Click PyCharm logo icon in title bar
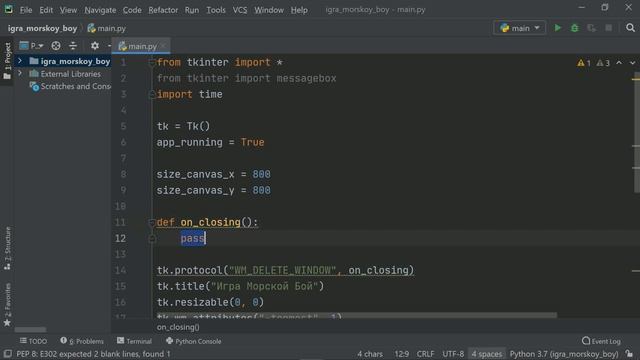Screen dimensions: 640x360 [9, 9]
